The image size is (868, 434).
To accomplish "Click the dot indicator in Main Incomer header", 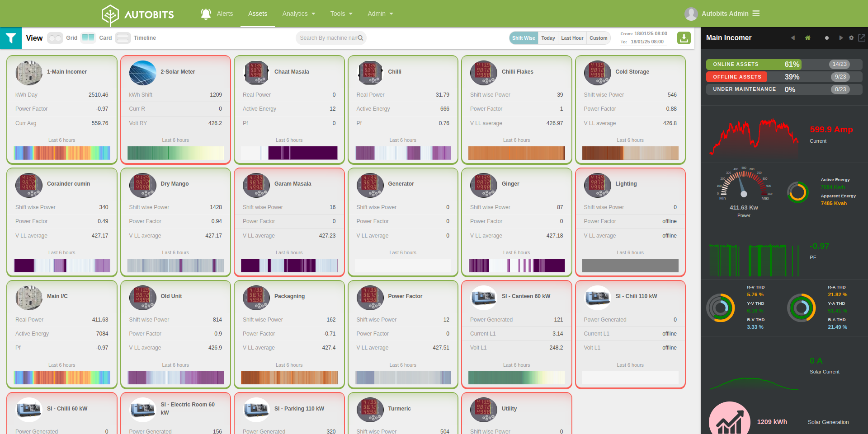I will click(x=827, y=38).
